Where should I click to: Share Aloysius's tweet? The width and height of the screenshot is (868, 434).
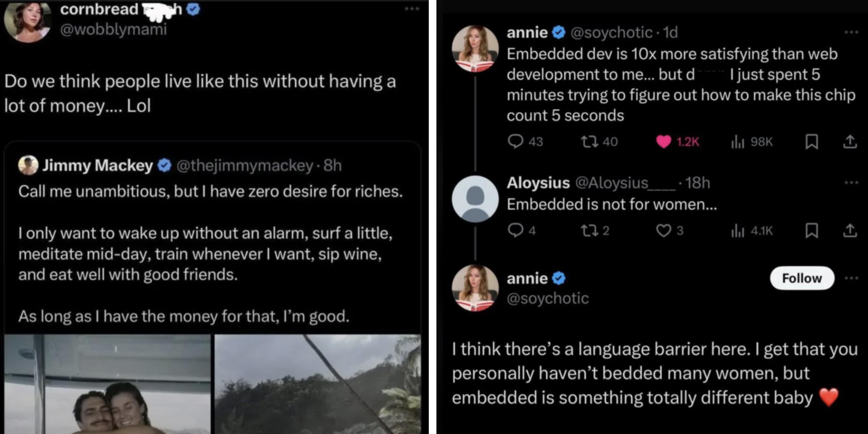852,232
